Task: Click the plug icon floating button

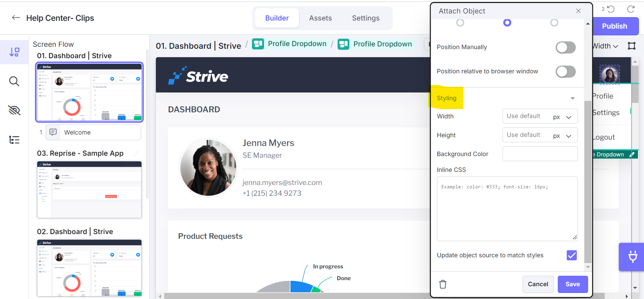Action: click(x=633, y=257)
